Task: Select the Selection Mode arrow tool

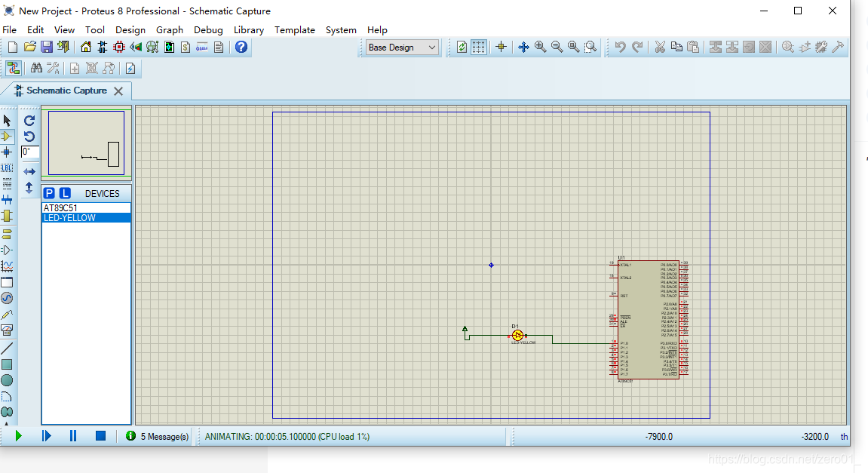Action: point(8,120)
